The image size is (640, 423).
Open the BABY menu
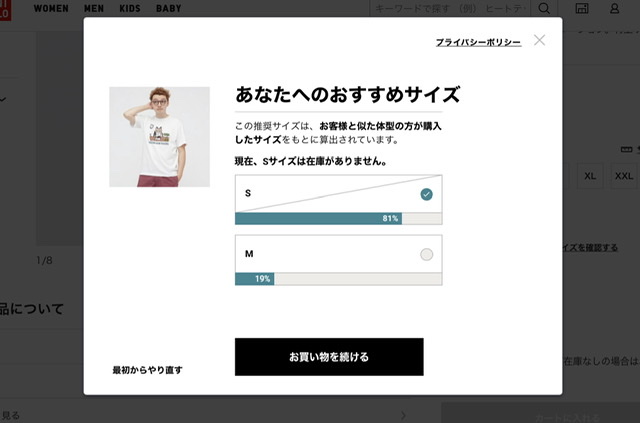pos(169,8)
